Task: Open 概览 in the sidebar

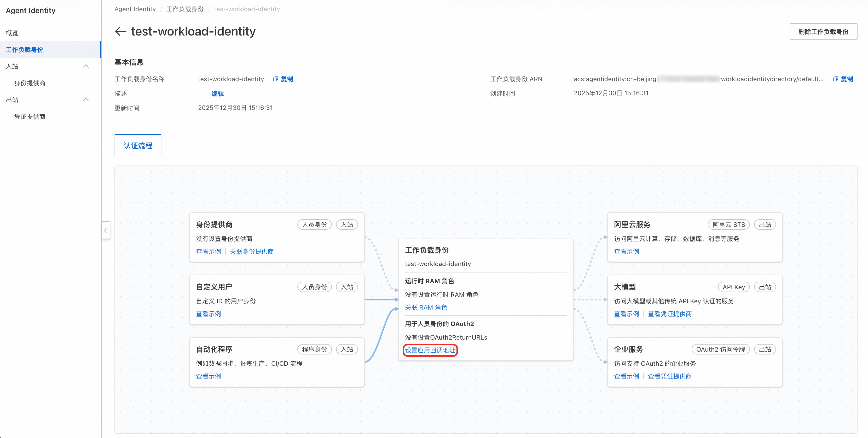Action: click(12, 33)
